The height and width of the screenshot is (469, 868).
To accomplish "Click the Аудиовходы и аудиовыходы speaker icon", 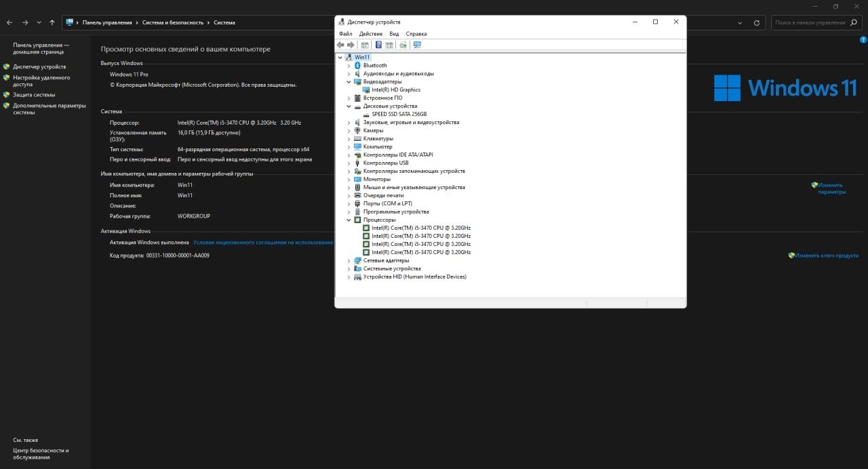I will (357, 73).
